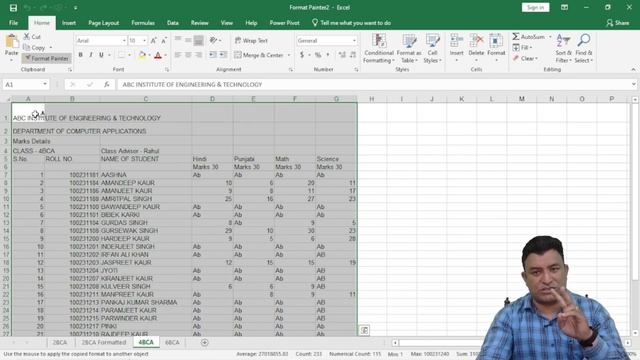The width and height of the screenshot is (640, 360).
Task: Open Sort & Filter menu
Action: click(x=563, y=48)
